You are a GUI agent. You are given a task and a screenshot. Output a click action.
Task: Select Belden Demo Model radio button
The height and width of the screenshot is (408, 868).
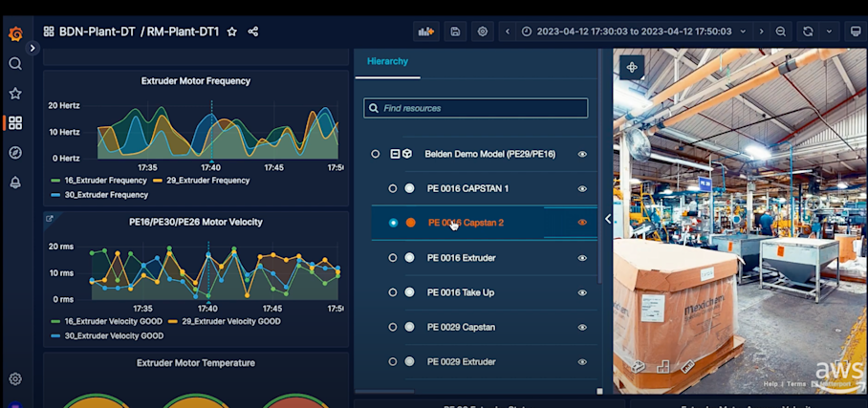click(376, 154)
